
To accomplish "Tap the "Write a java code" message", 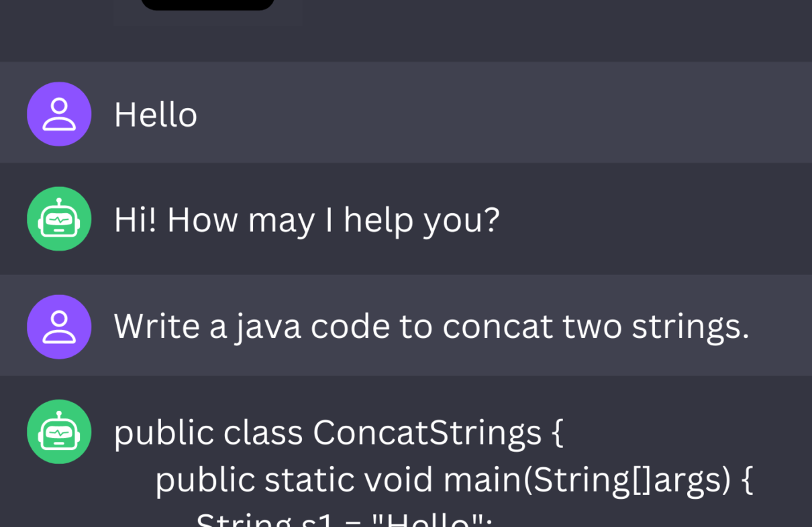I will (x=432, y=327).
